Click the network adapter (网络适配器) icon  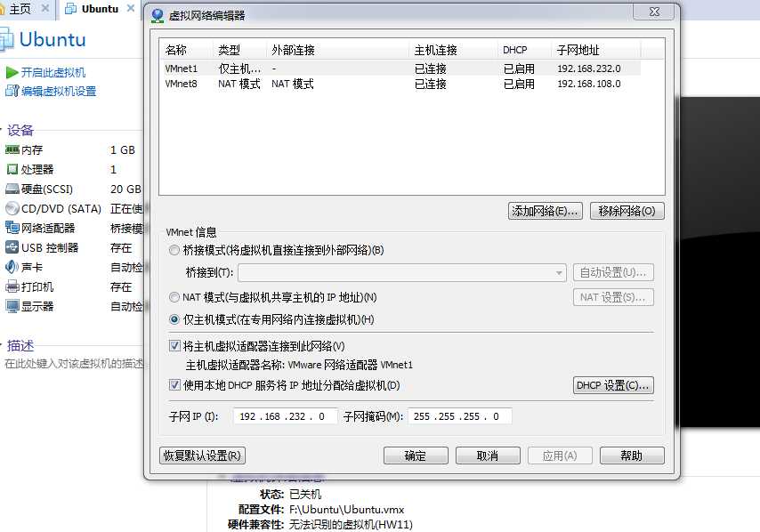coord(12,228)
